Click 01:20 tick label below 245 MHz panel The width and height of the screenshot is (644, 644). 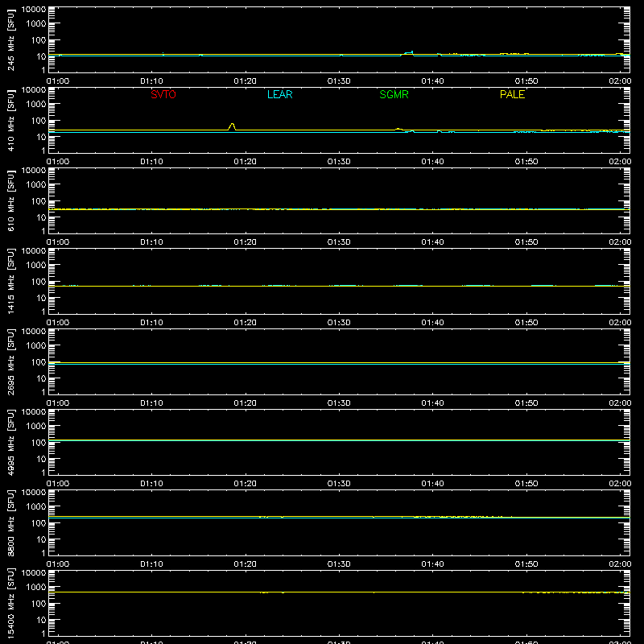click(x=246, y=81)
